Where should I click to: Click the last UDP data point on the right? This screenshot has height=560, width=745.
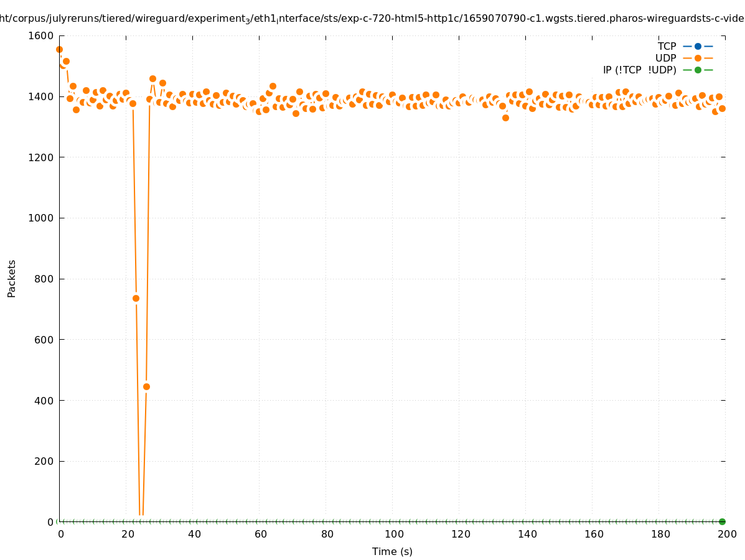tap(722, 108)
